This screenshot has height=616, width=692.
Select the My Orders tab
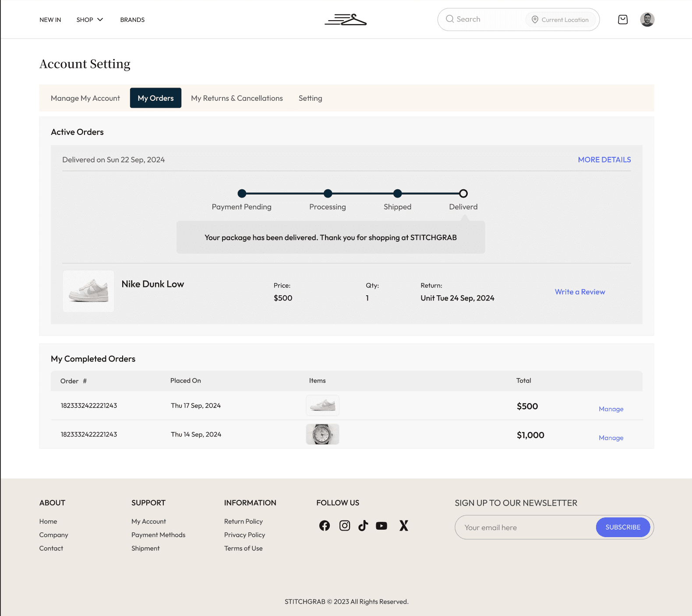pyautogui.click(x=155, y=98)
